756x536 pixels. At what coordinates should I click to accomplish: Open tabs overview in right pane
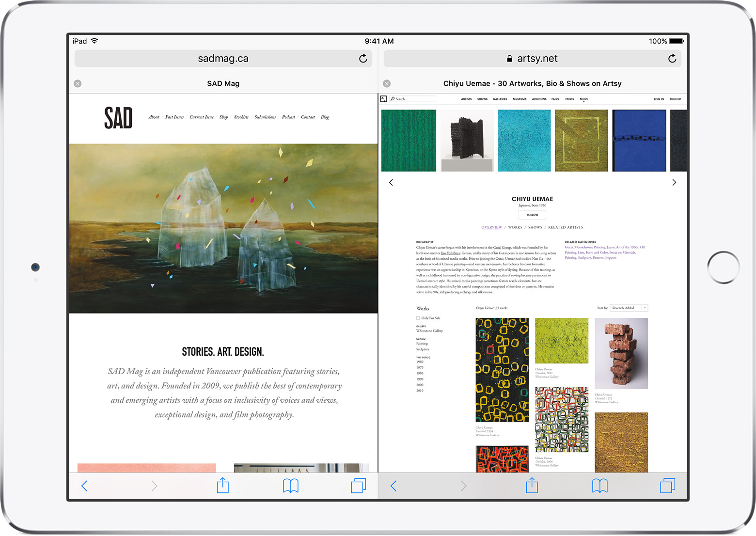[x=667, y=485]
